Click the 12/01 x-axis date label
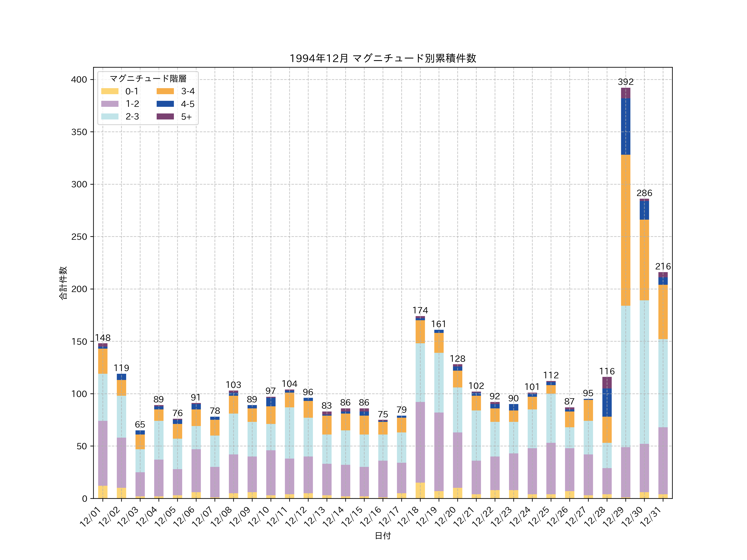This screenshot has height=560, width=747. pyautogui.click(x=90, y=516)
